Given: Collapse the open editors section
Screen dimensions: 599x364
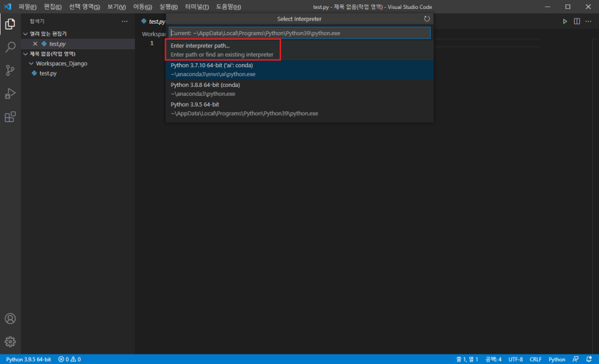Looking at the screenshot, I should click(26, 34).
